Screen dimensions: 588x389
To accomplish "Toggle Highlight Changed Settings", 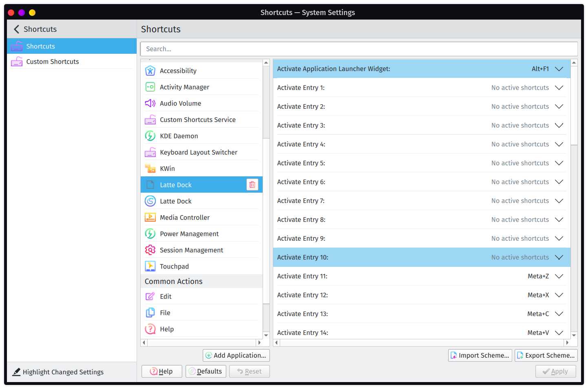I will click(x=58, y=372).
